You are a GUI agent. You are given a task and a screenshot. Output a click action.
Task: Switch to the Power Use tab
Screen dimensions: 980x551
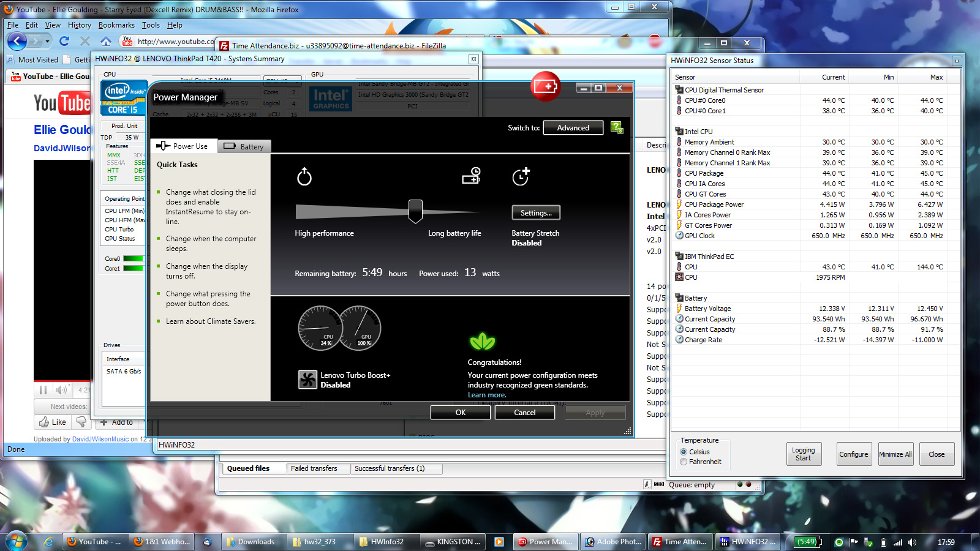(x=183, y=146)
